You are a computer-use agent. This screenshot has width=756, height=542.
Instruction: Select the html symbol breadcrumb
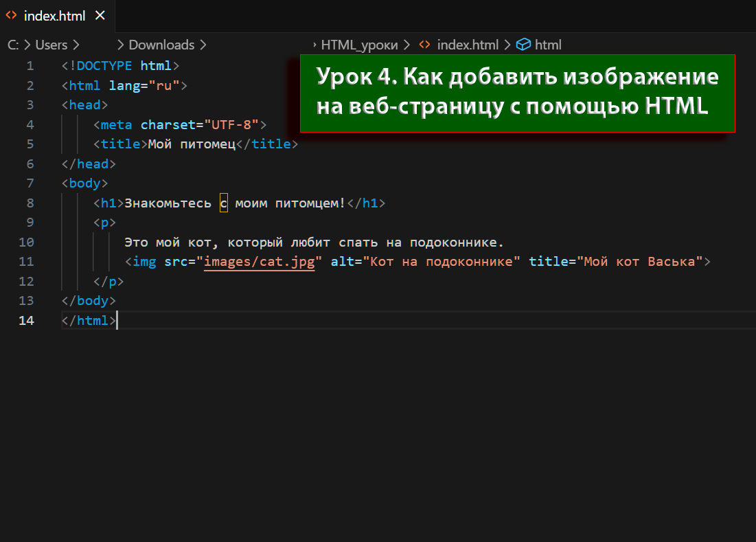pos(548,45)
